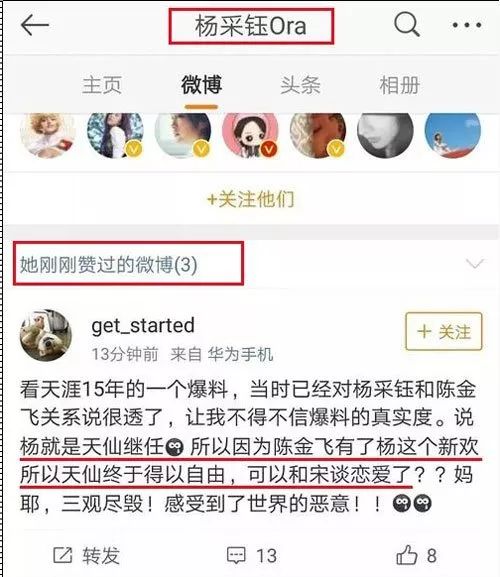Open the 她刚刚赞过的微博(3) header
The image size is (500, 577).
pyautogui.click(x=109, y=264)
